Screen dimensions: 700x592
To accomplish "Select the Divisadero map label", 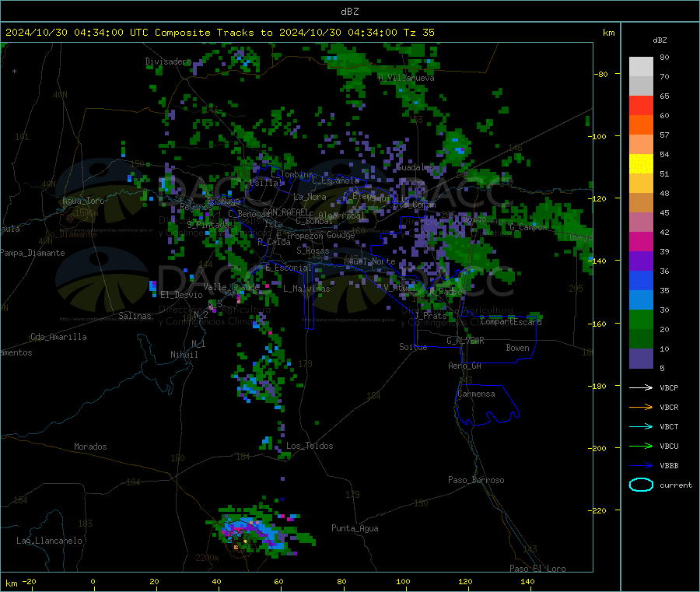I will (x=168, y=61).
